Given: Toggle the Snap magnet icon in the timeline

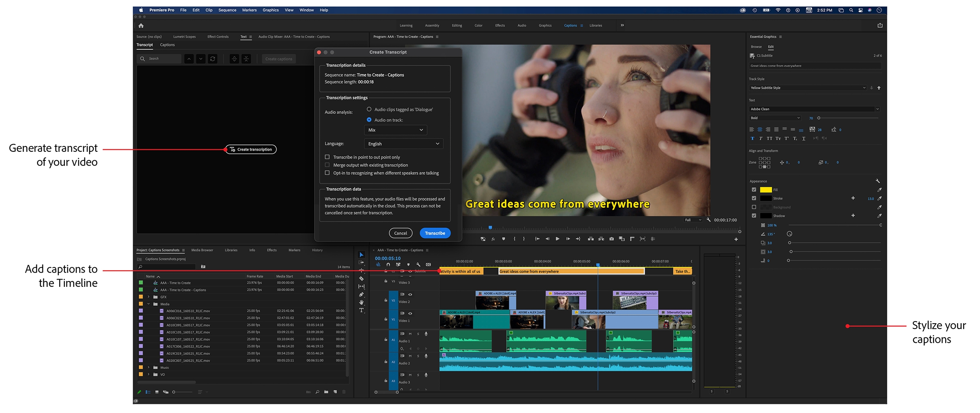Looking at the screenshot, I should click(388, 264).
